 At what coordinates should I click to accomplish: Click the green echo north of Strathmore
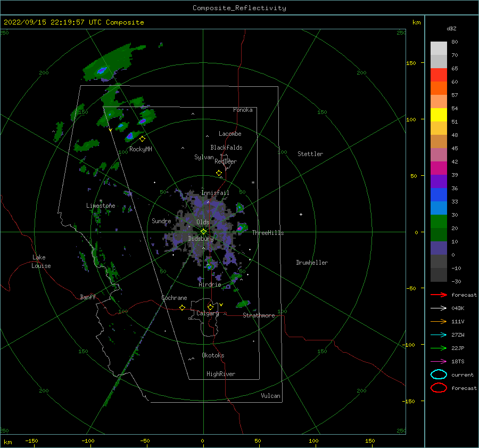point(243,304)
